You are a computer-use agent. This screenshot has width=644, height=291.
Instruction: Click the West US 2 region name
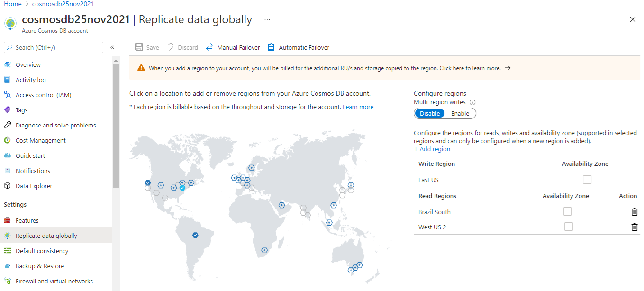[432, 227]
